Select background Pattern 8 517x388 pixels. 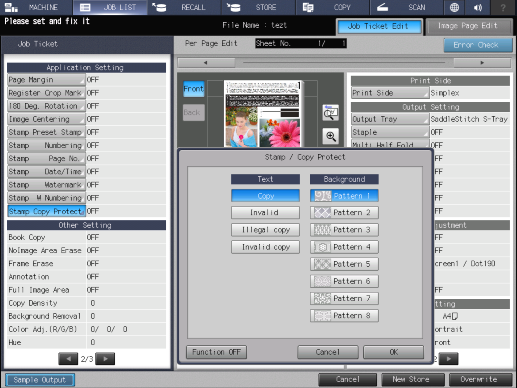tap(344, 316)
